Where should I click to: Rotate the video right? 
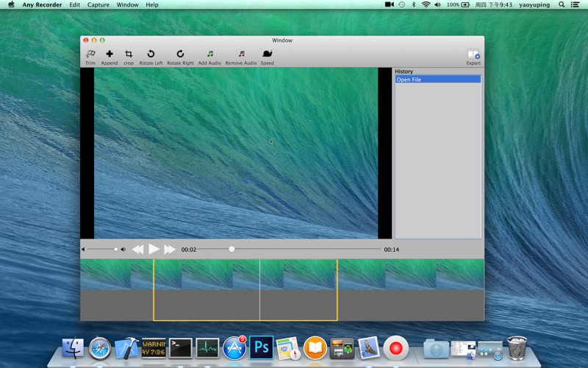coord(180,54)
